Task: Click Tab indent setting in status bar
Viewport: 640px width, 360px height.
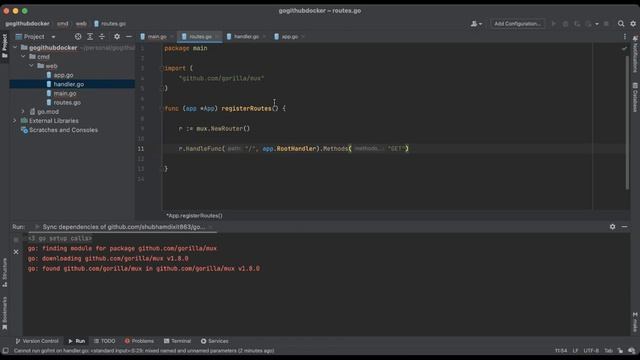Action: [x=608, y=351]
